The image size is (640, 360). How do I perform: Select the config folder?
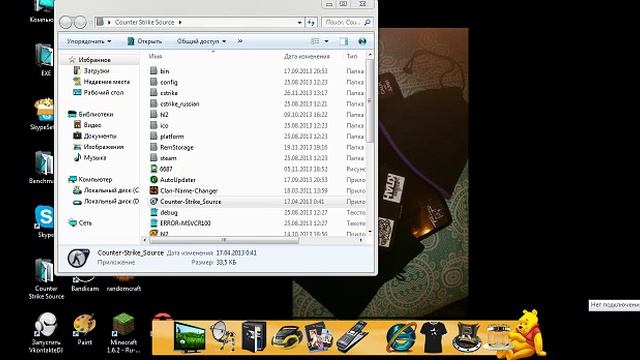tap(169, 82)
